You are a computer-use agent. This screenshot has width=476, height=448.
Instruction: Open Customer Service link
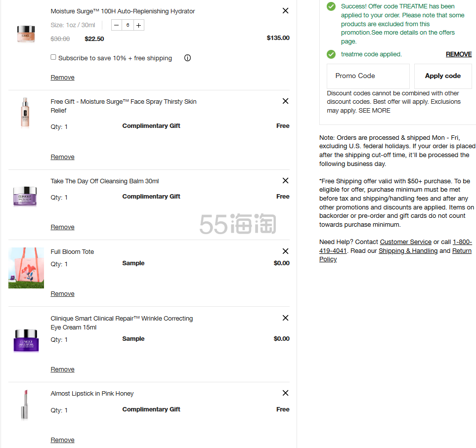(x=406, y=242)
